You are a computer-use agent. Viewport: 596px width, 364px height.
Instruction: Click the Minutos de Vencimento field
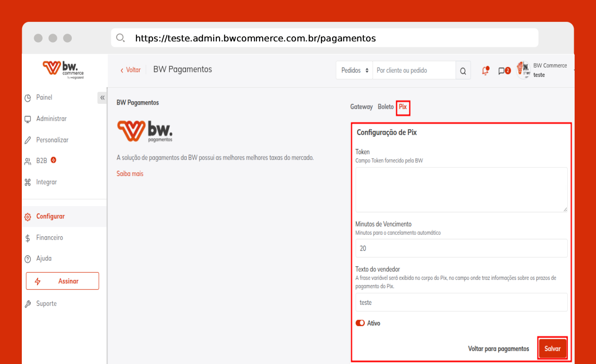point(461,248)
